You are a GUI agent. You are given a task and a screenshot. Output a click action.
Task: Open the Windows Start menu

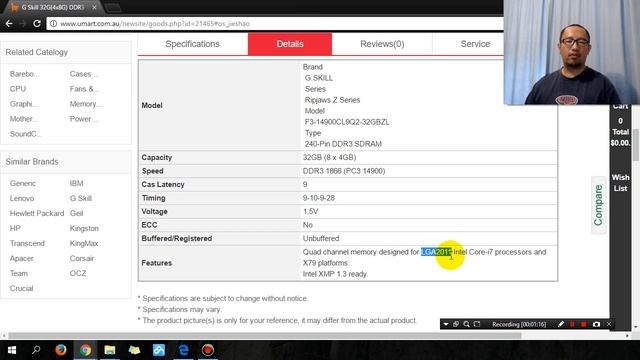click(x=12, y=350)
